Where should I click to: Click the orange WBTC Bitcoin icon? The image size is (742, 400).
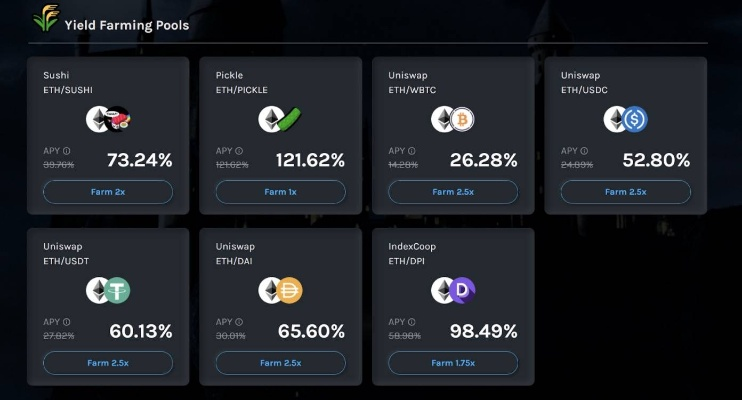click(x=462, y=120)
